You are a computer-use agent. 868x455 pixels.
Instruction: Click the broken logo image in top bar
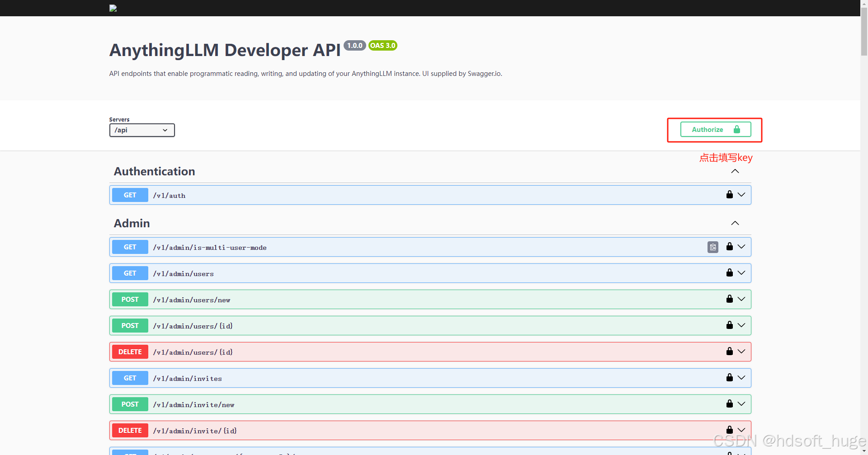point(113,8)
